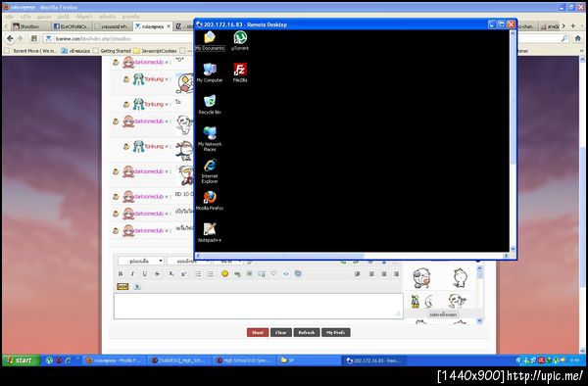Open the Recycle Bin on remote desktop
This screenshot has width=588, height=386.
click(210, 105)
